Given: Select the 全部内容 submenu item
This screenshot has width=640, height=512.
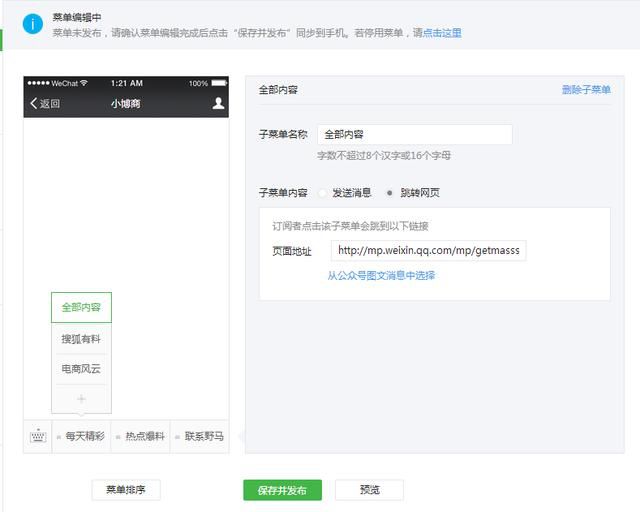Looking at the screenshot, I should (81, 307).
